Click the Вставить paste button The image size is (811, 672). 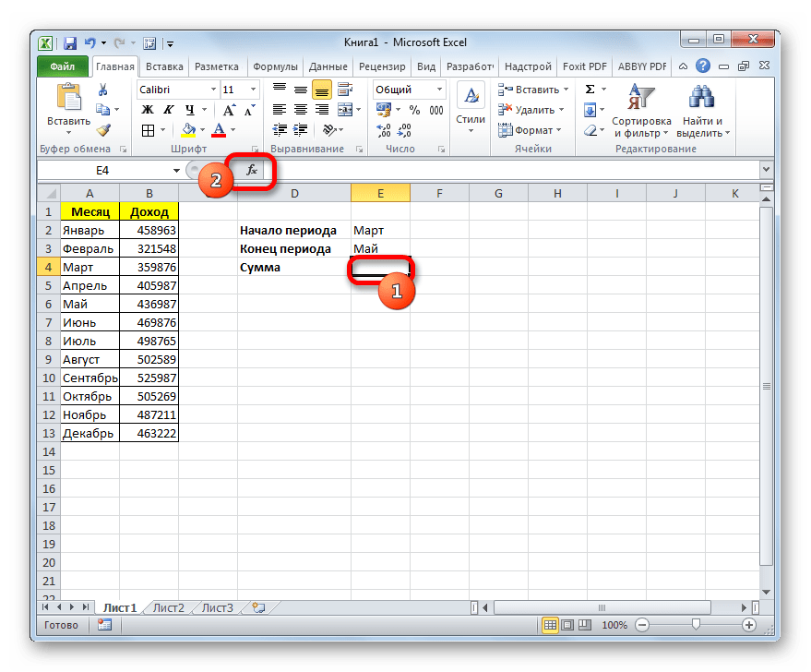(x=68, y=109)
